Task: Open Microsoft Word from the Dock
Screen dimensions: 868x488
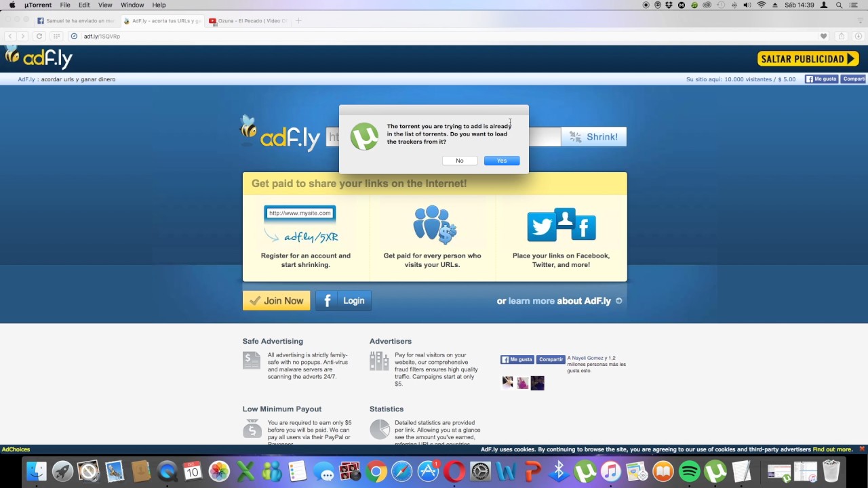Action: [507, 471]
